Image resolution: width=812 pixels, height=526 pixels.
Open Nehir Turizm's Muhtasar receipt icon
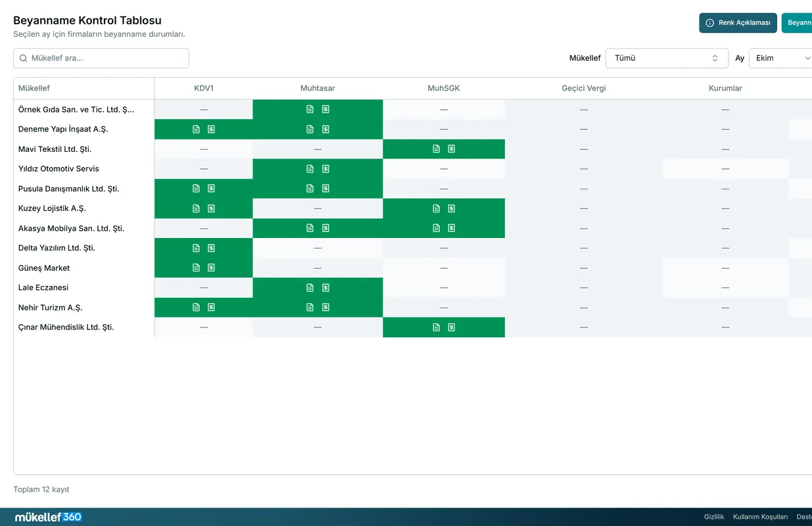[x=325, y=307]
